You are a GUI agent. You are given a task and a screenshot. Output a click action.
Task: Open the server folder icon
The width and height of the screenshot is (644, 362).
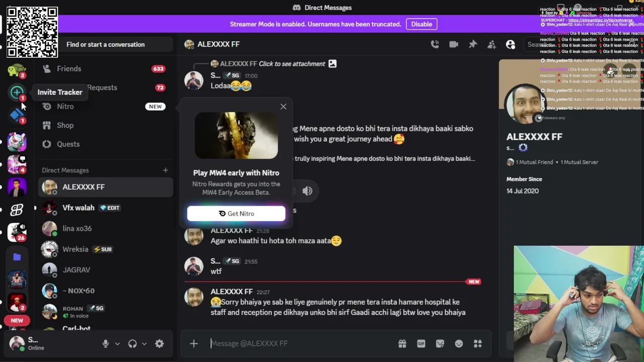[x=17, y=257]
